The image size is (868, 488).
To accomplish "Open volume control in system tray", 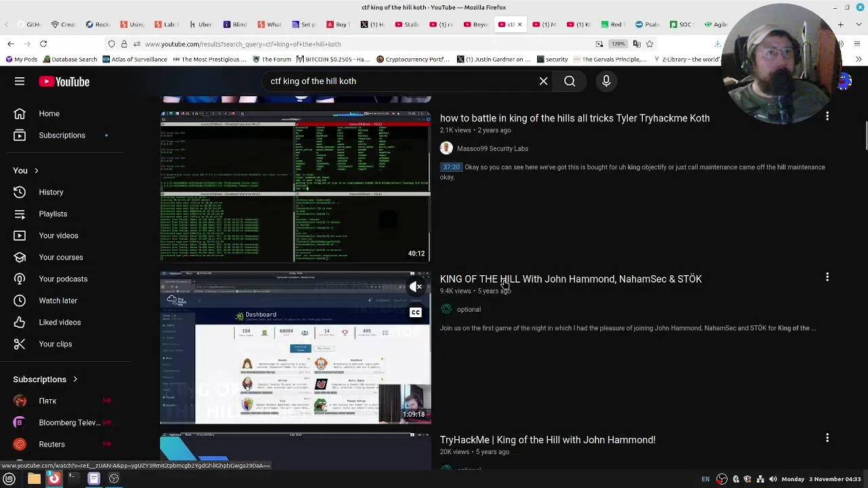I will point(772,479).
